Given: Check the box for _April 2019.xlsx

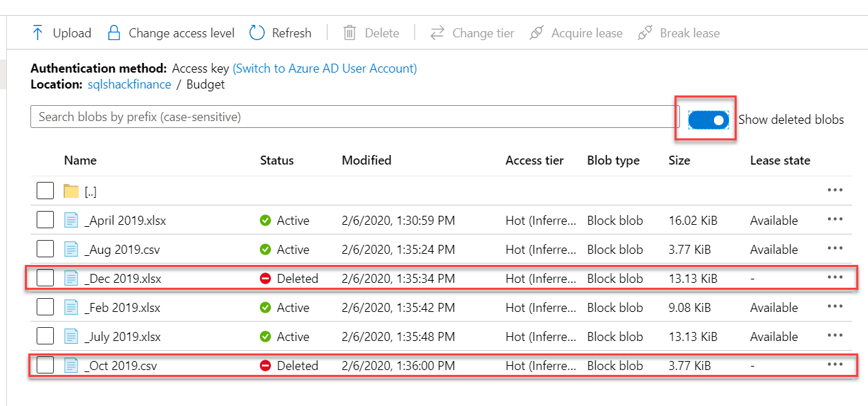Looking at the screenshot, I should point(46,221).
